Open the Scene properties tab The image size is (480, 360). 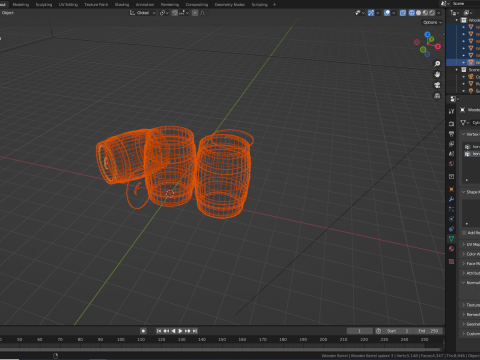(x=451, y=154)
